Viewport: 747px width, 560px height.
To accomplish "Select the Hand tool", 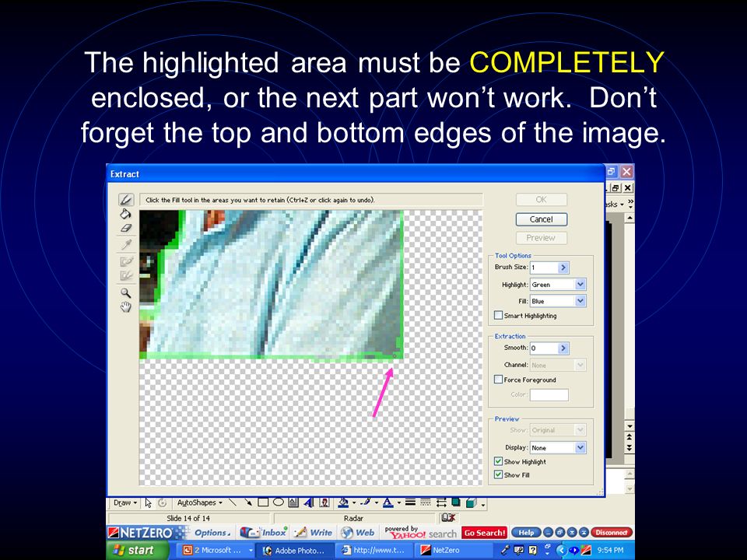I will coord(126,307).
